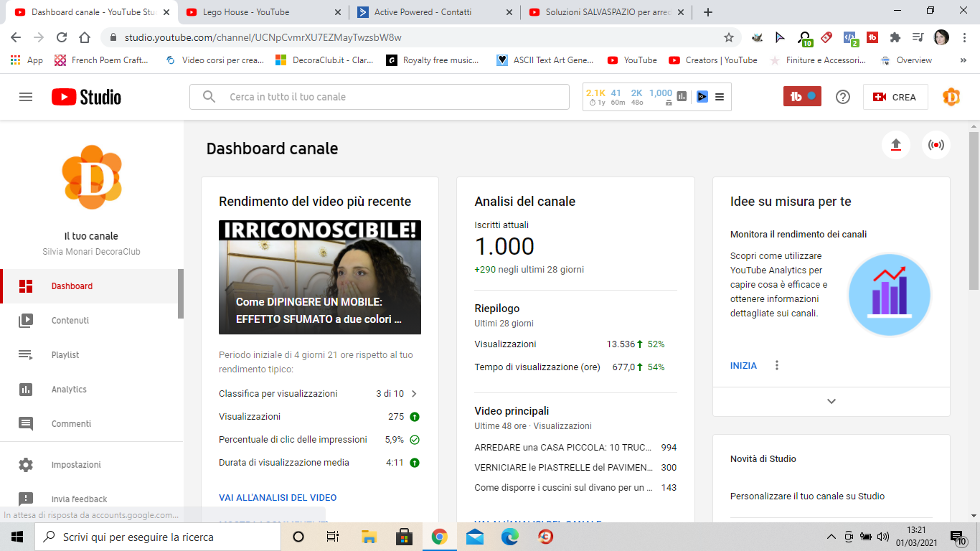The height and width of the screenshot is (551, 980).
Task: Click VAI ALL'ANALISI DEL VIDEO link
Action: pos(278,498)
